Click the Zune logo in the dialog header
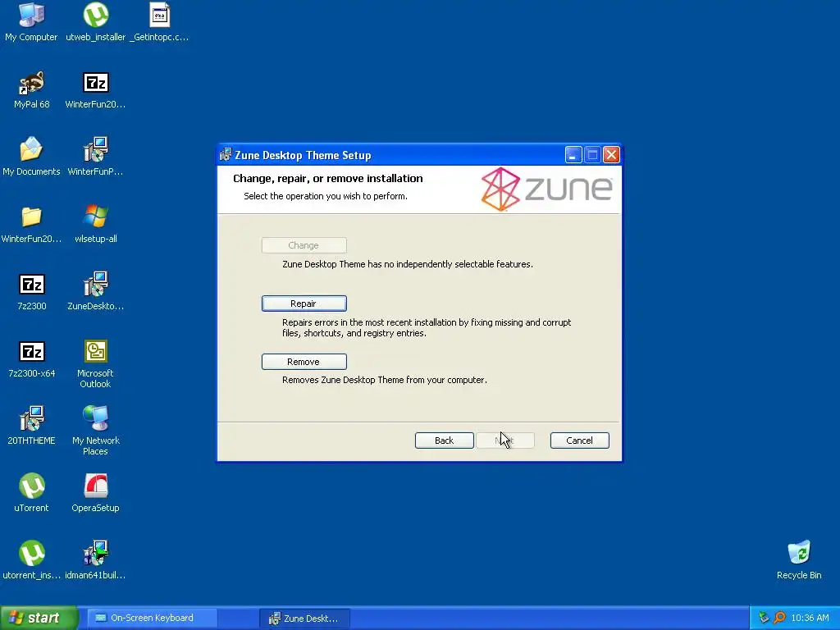The image size is (840, 630). 546,189
